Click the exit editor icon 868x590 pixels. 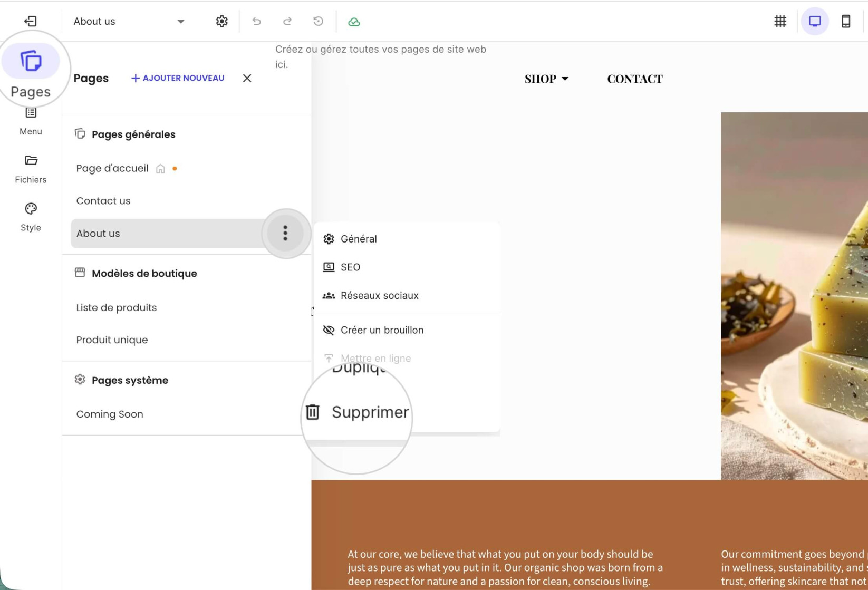pyautogui.click(x=31, y=21)
